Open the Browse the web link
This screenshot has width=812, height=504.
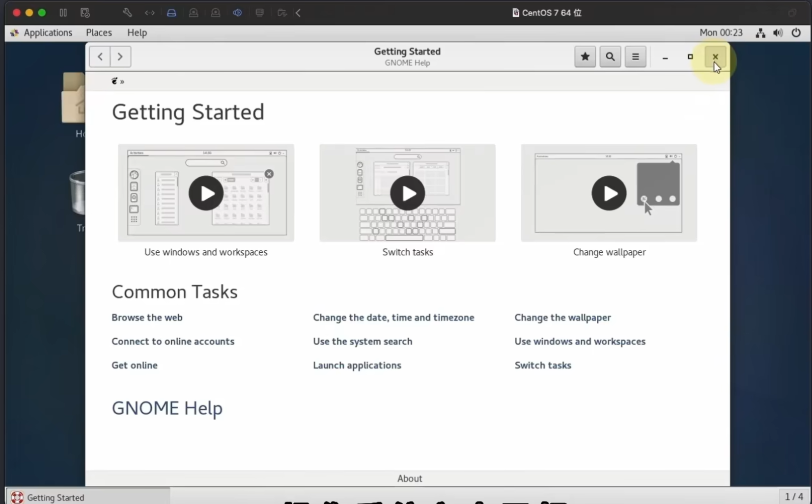click(x=147, y=318)
